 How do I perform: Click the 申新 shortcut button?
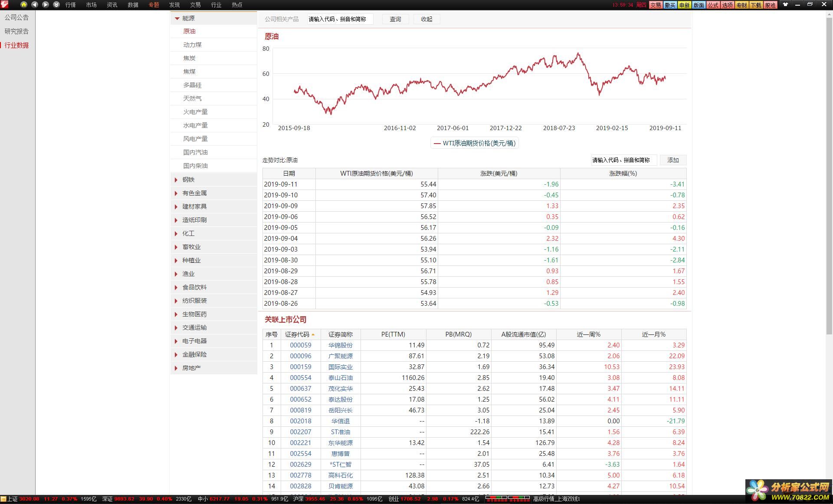click(684, 5)
